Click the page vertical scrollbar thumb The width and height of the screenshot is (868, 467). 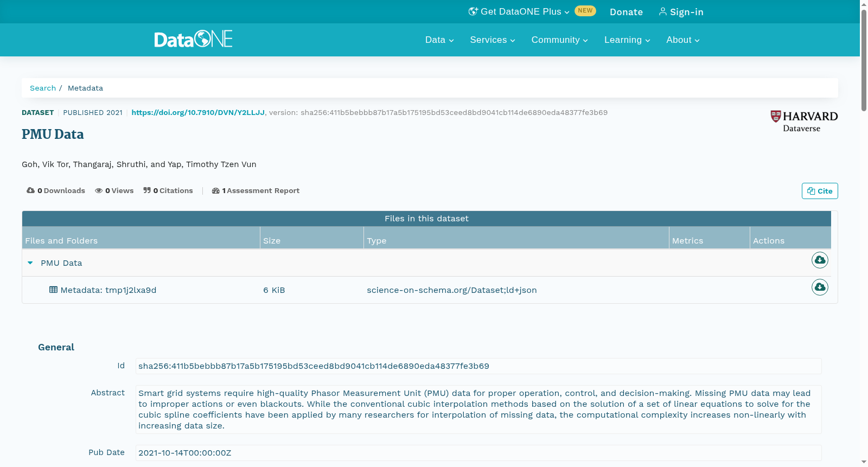point(864,60)
